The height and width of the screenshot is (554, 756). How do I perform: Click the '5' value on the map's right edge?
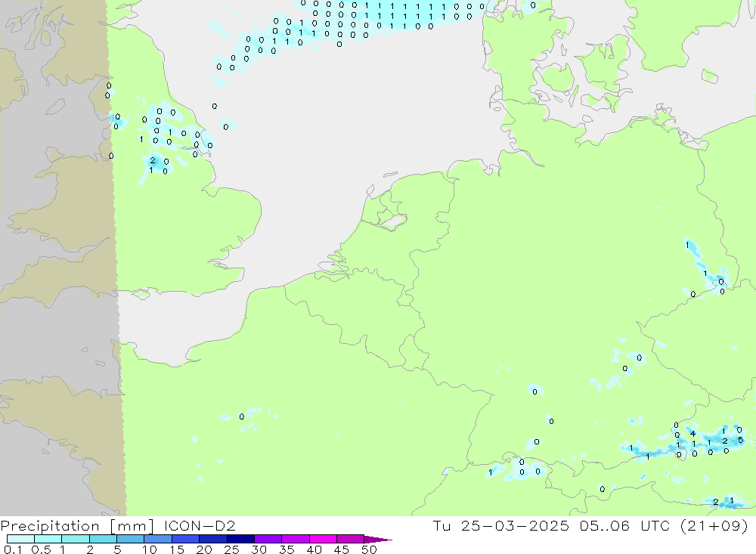tap(741, 440)
